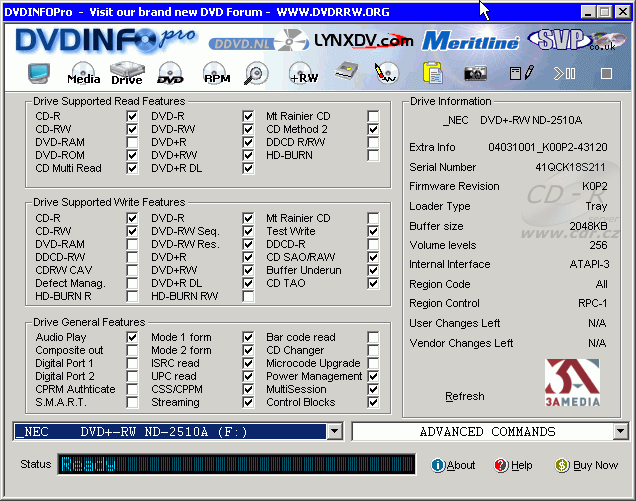Minimize the DVDINFOPro window
Image resolution: width=636 pixels, height=501 pixels.
pyautogui.click(x=588, y=12)
